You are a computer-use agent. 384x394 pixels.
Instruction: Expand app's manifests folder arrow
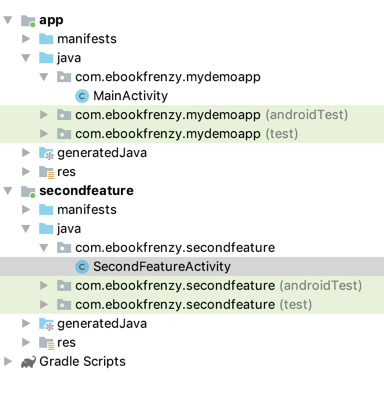click(26, 39)
